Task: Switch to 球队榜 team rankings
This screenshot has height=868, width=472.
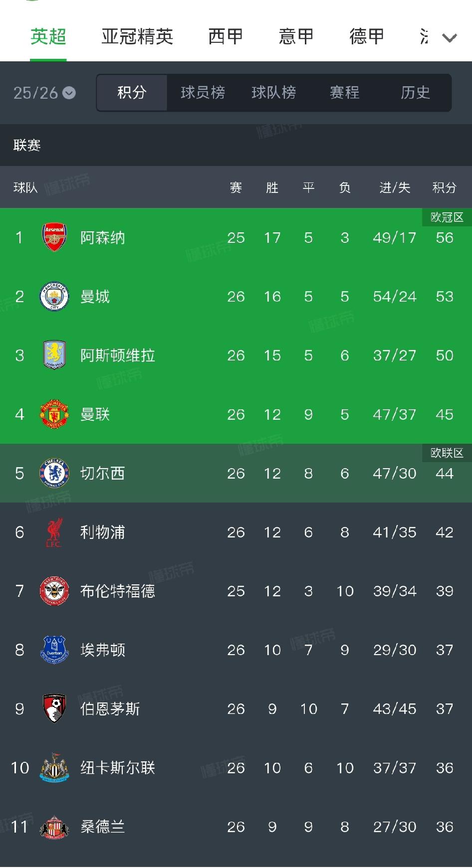Action: tap(273, 93)
